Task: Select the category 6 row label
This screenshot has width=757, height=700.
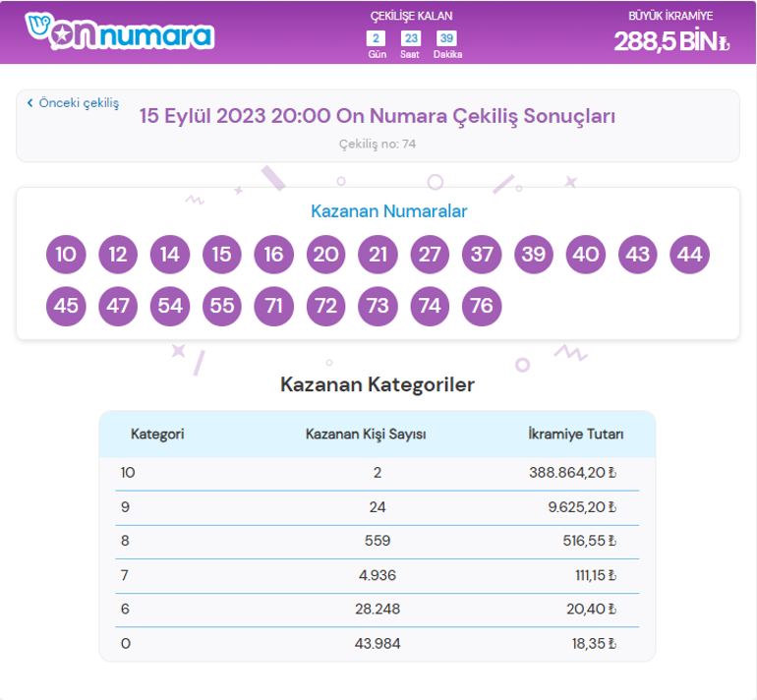Action: click(125, 610)
